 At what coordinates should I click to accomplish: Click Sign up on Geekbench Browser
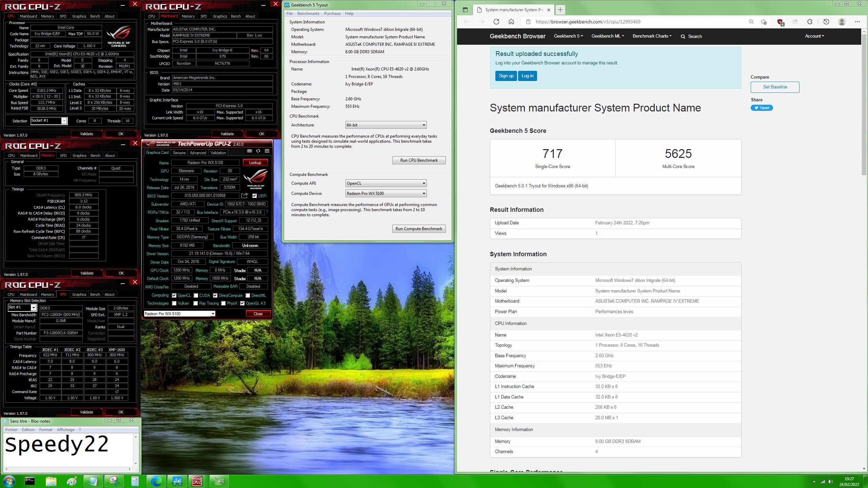(506, 76)
